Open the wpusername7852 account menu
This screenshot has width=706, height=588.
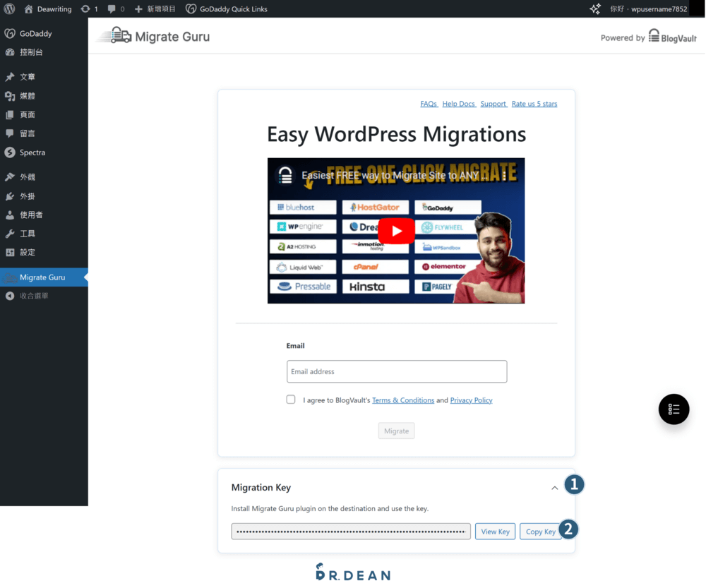649,9
